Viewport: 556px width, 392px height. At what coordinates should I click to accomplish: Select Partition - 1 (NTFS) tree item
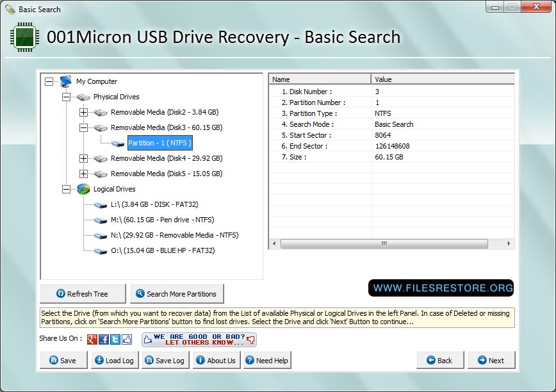pyautogui.click(x=160, y=143)
